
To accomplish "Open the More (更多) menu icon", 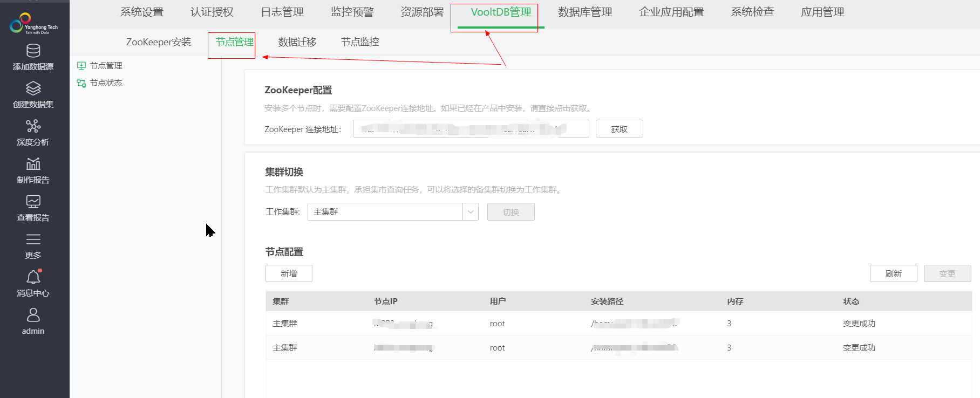I will click(x=33, y=239).
